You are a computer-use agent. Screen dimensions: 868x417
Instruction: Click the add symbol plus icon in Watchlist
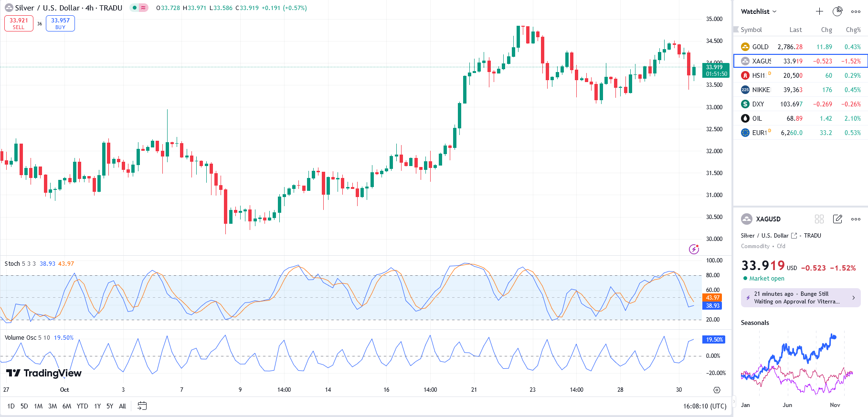(x=819, y=11)
